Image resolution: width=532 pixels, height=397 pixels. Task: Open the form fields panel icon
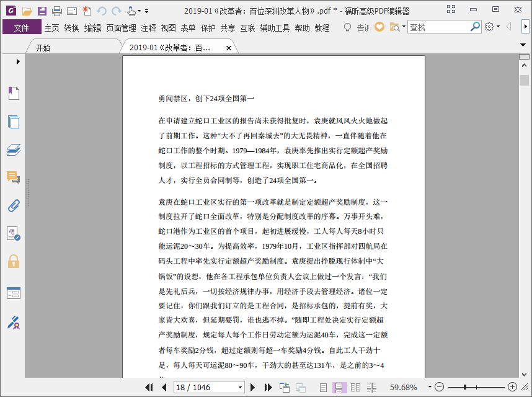(x=14, y=293)
